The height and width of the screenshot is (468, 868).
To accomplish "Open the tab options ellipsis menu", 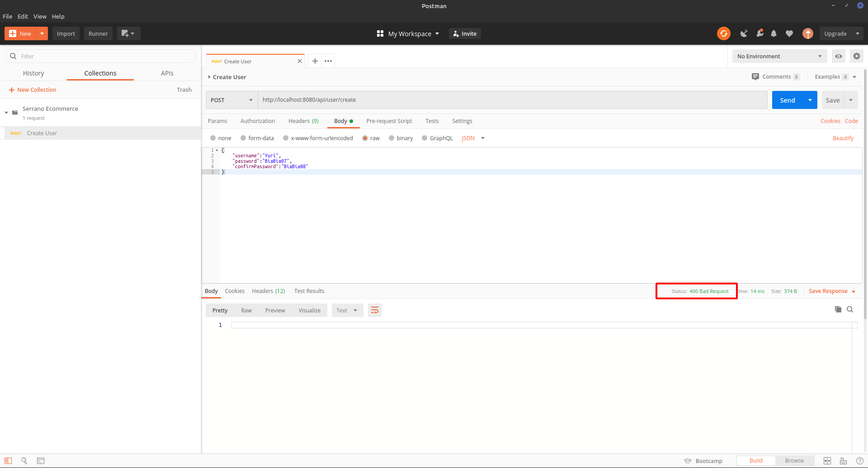I will point(328,61).
